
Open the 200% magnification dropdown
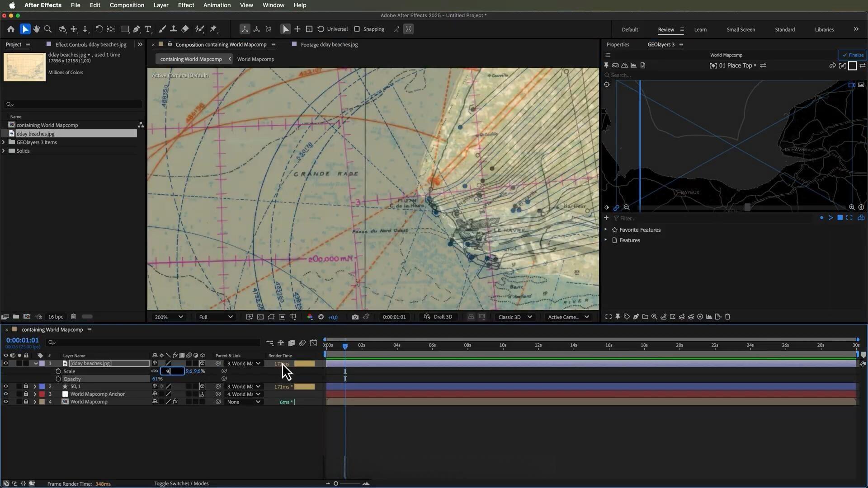click(169, 317)
